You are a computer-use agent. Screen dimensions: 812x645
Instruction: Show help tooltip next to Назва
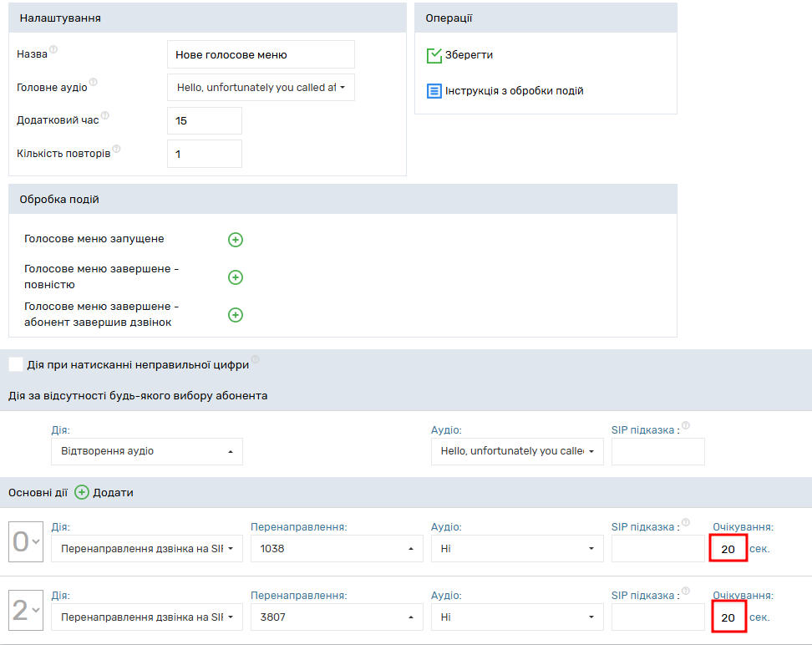[53, 50]
